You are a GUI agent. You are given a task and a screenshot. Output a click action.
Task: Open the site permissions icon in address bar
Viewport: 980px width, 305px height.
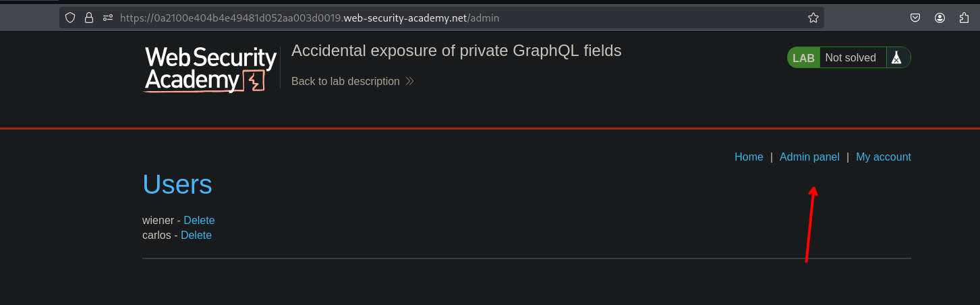tap(107, 18)
